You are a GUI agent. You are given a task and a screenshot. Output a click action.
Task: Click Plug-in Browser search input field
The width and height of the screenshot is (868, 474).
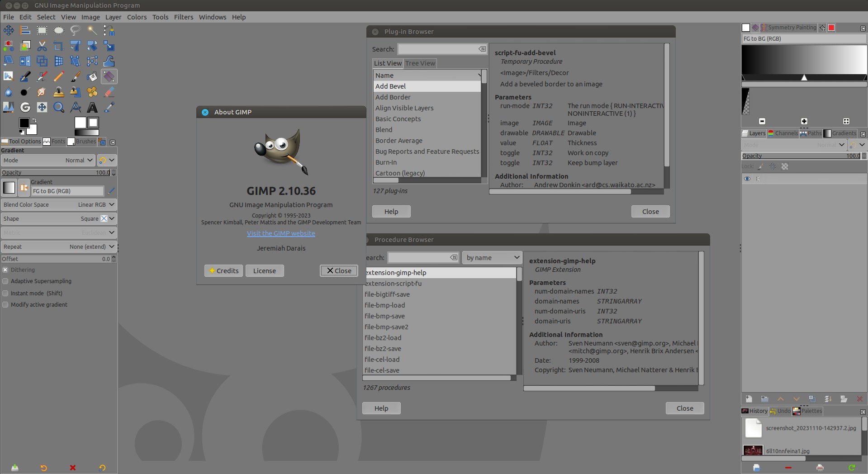pyautogui.click(x=438, y=49)
